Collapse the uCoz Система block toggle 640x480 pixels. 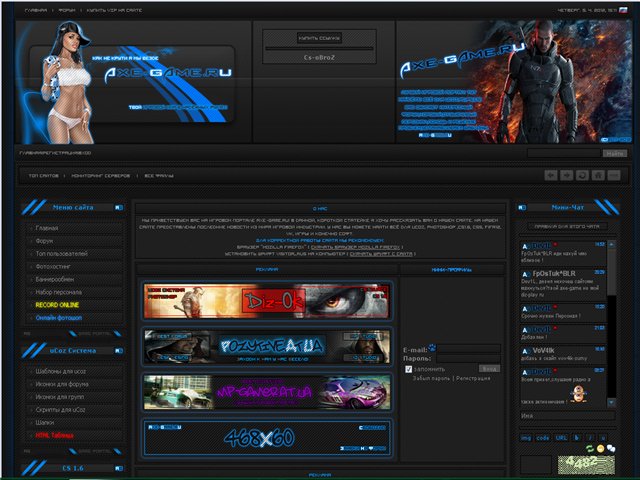point(119,351)
